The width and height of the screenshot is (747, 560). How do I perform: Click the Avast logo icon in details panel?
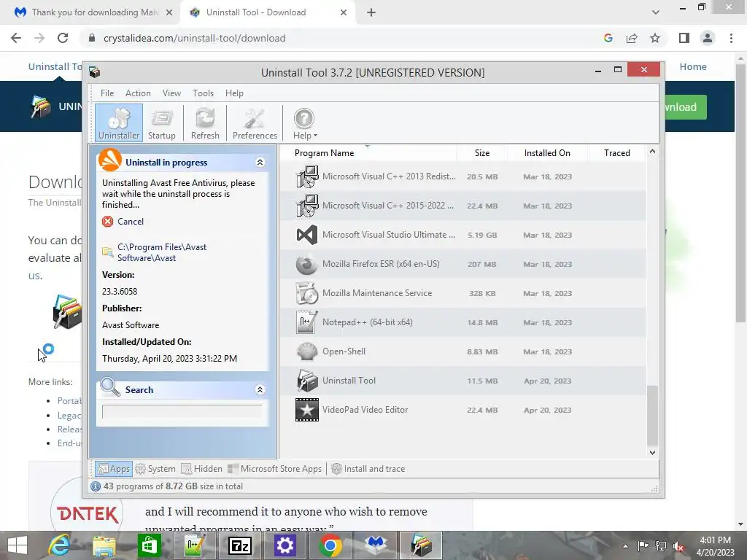click(x=110, y=160)
